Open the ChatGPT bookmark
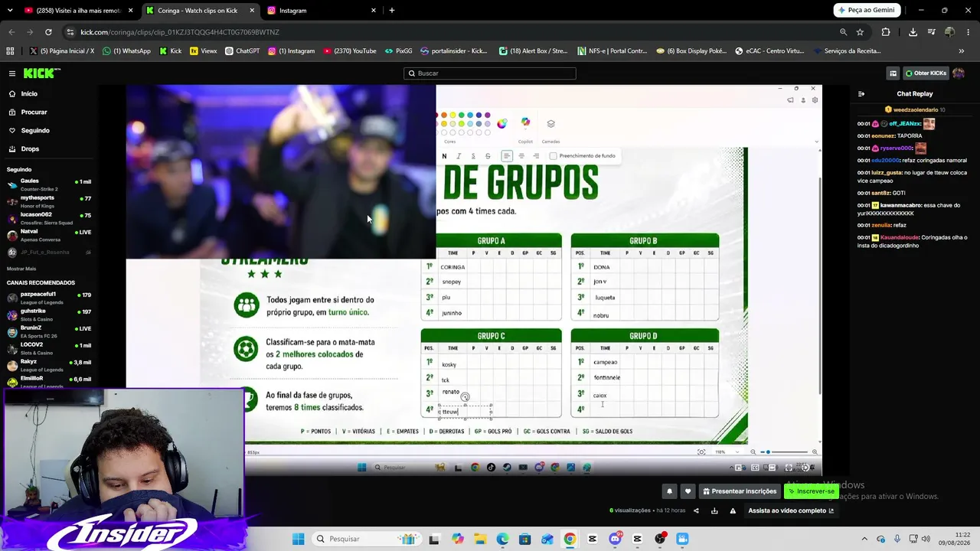 [x=243, y=51]
